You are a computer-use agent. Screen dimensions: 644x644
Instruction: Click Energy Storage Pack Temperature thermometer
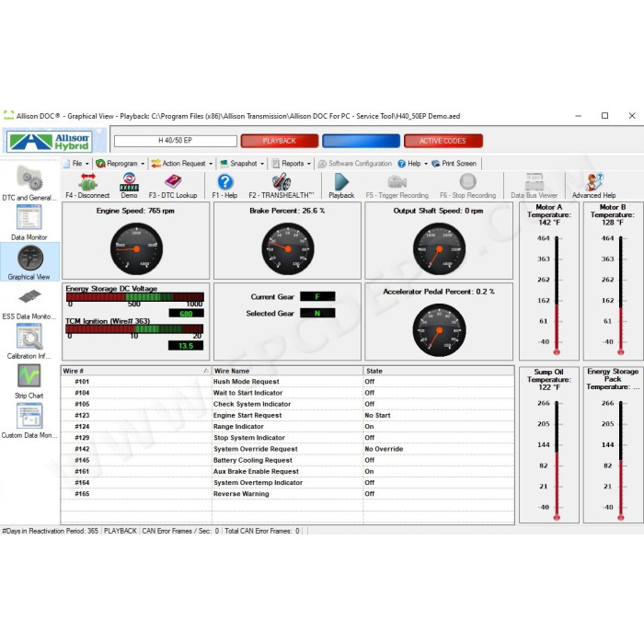(621, 461)
